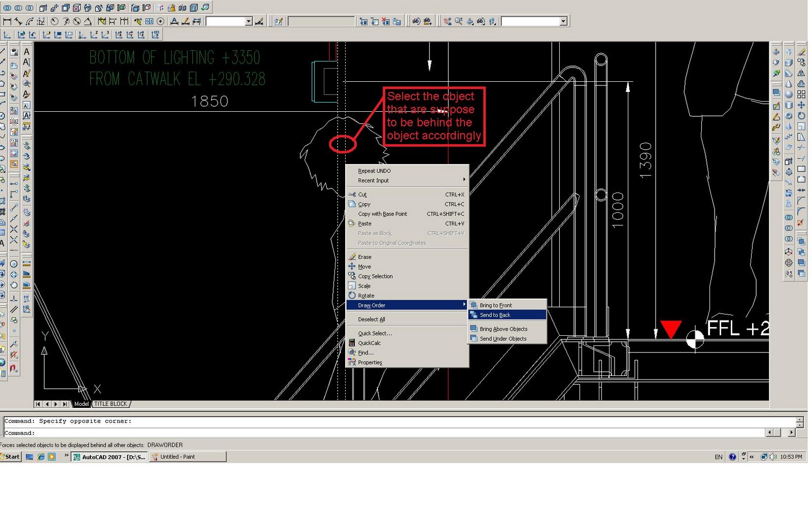Image resolution: width=812 pixels, height=508 pixels.
Task: Expand the Draw Order submenu entry
Action: click(407, 305)
